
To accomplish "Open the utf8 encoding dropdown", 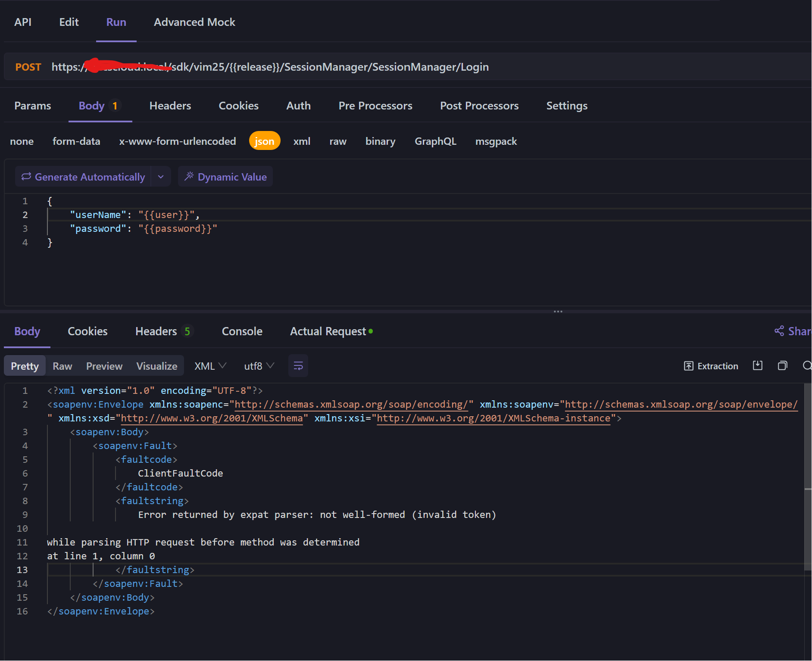I will 259,366.
